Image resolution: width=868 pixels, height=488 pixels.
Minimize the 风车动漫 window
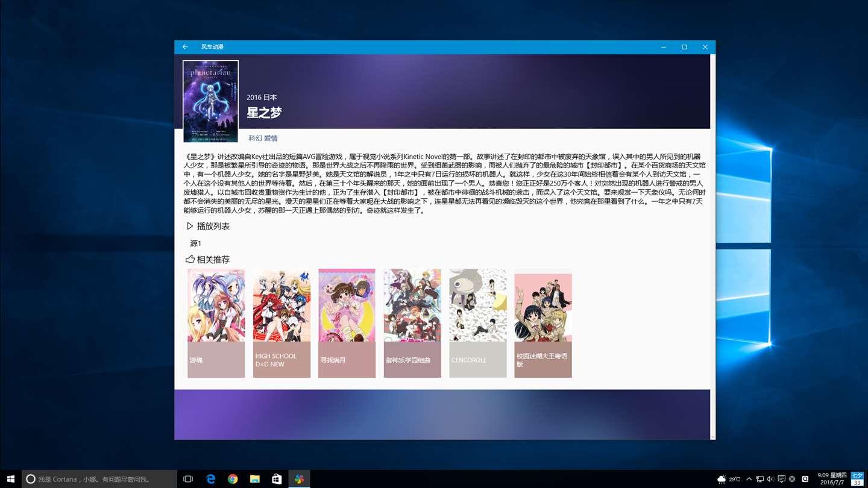pyautogui.click(x=664, y=47)
